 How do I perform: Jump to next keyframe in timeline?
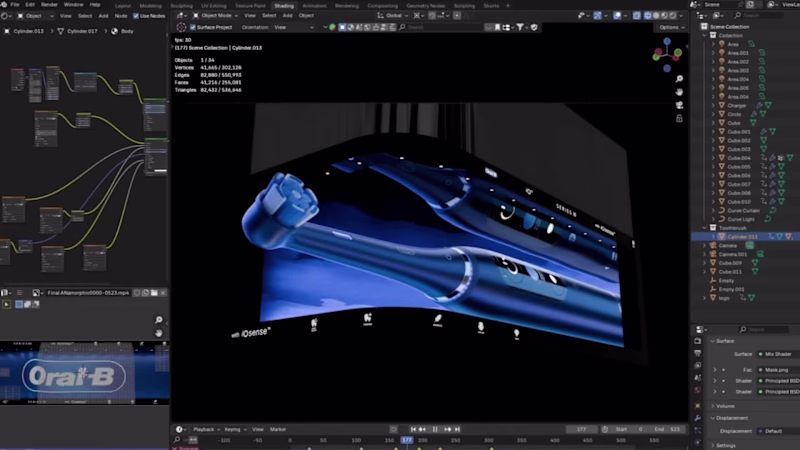click(x=447, y=430)
